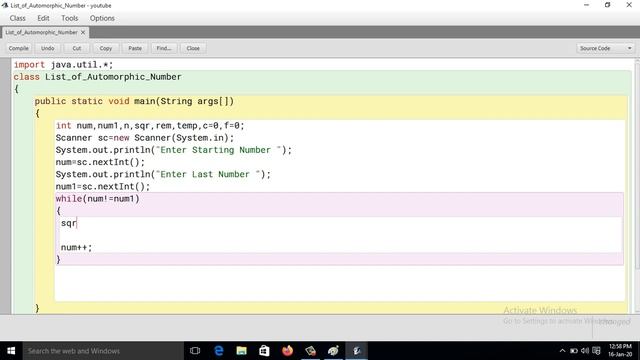Viewport: 640px width, 360px height.
Task: Open the Windows Start menu
Action: click(x=11, y=351)
